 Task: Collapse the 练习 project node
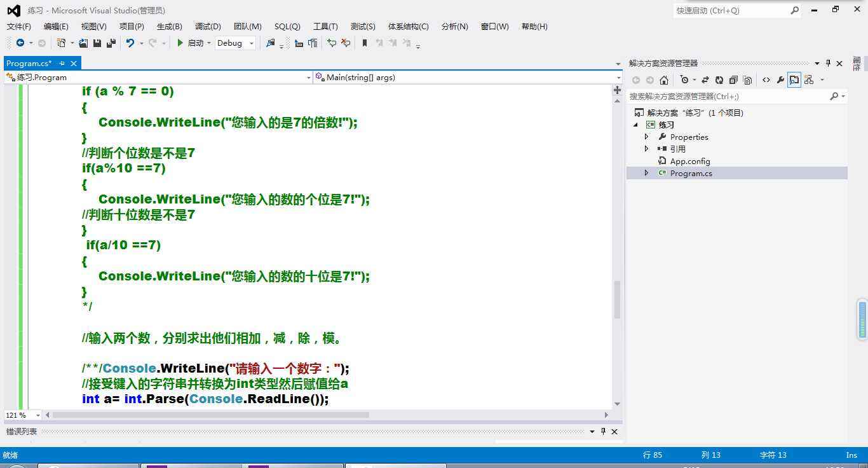(636, 125)
